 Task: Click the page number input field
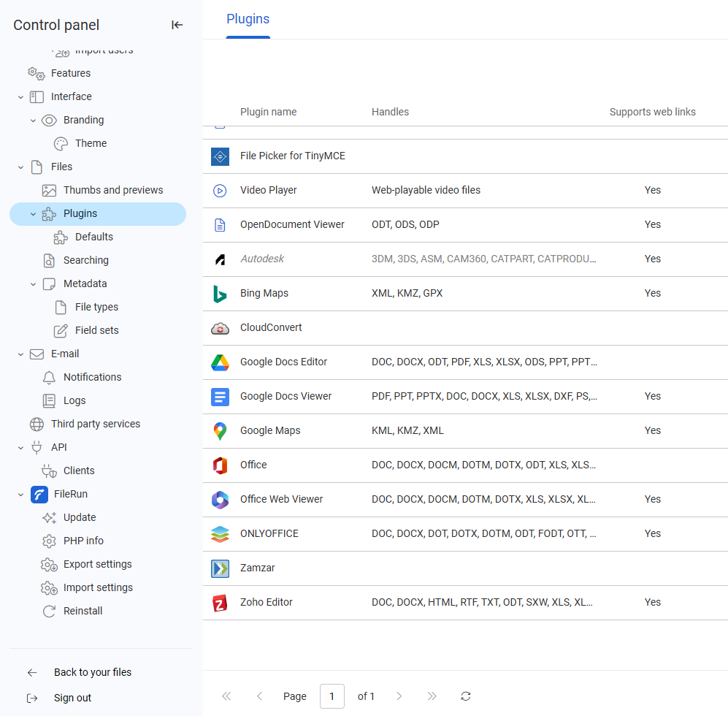point(332,696)
